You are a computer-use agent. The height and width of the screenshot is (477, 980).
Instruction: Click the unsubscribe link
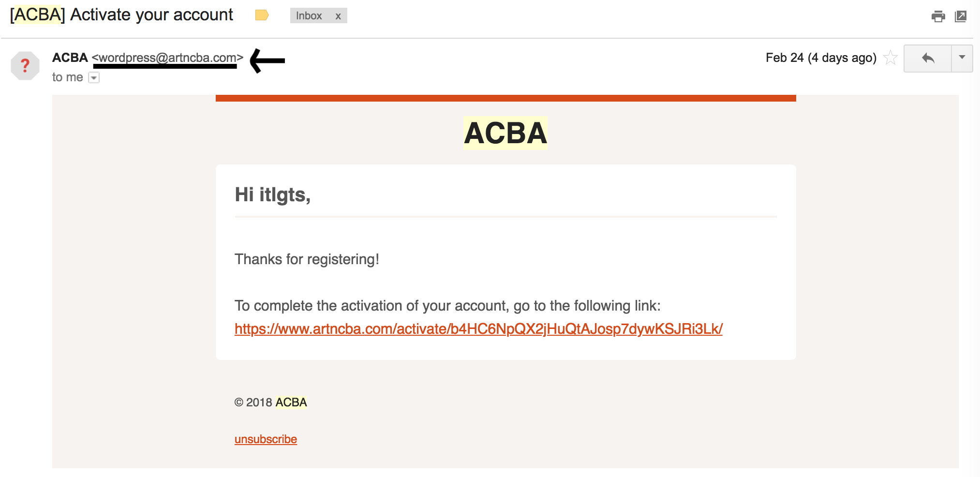(266, 439)
